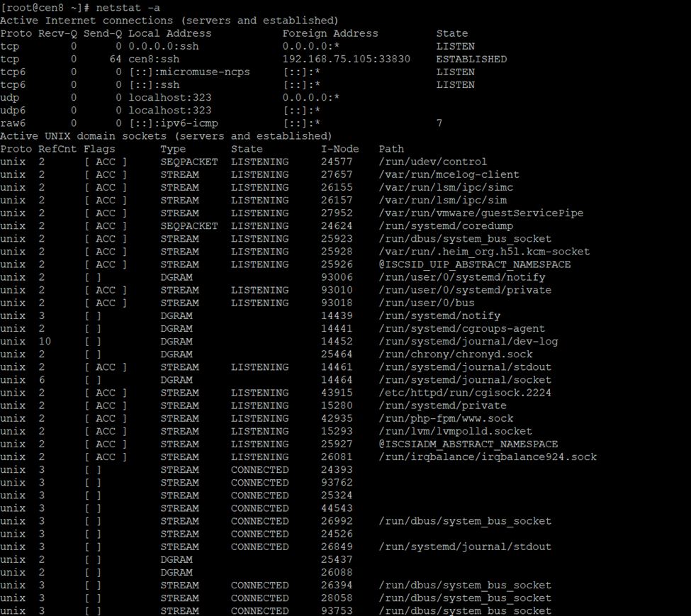
Task: Click the raw6 protocol entry
Action: [13, 123]
